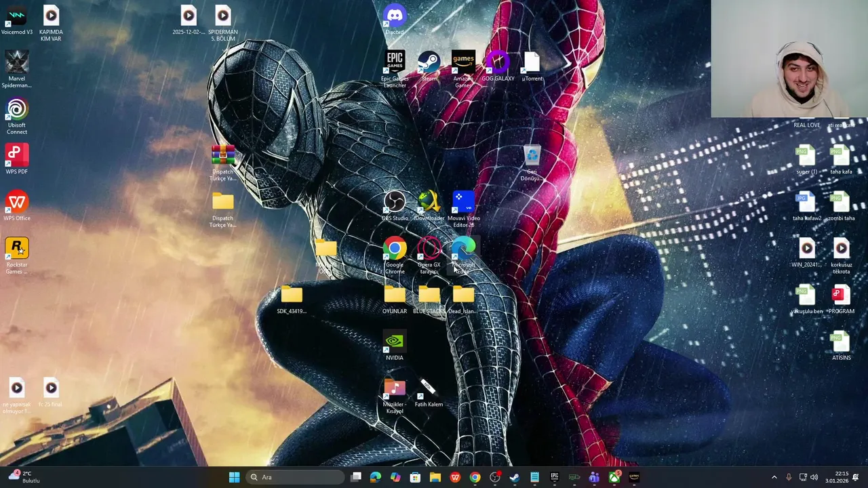Open the OYUNLAR folder
This screenshot has width=868, height=488.
(395, 299)
